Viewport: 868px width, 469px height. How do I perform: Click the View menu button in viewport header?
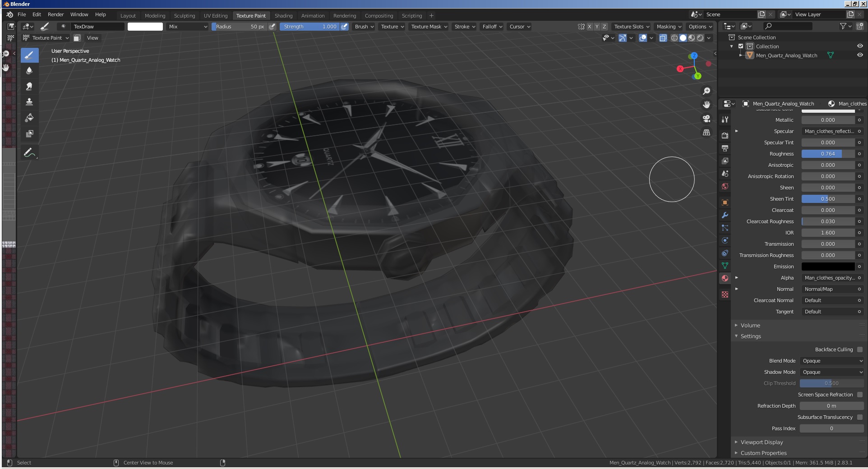[92, 38]
